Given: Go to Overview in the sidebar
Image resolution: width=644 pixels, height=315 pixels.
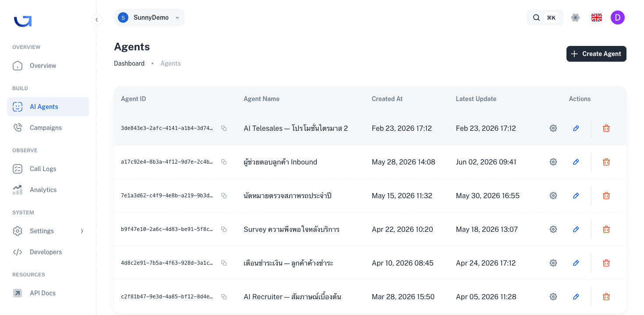Looking at the screenshot, I should click(48, 66).
